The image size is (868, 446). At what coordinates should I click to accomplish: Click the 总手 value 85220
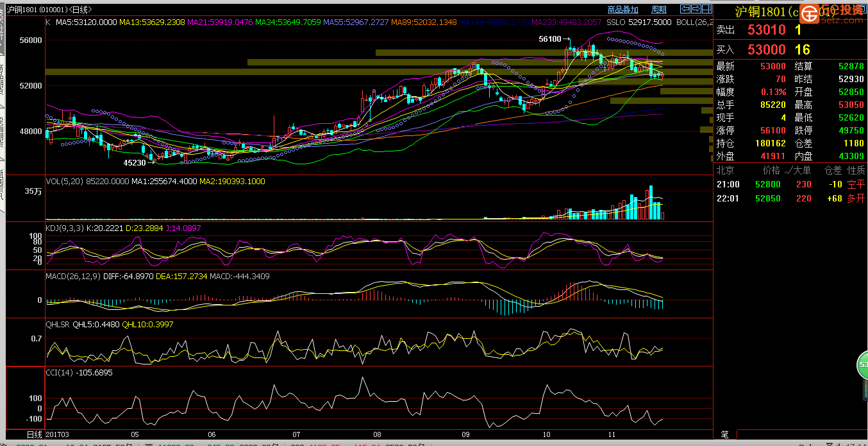pyautogui.click(x=773, y=105)
